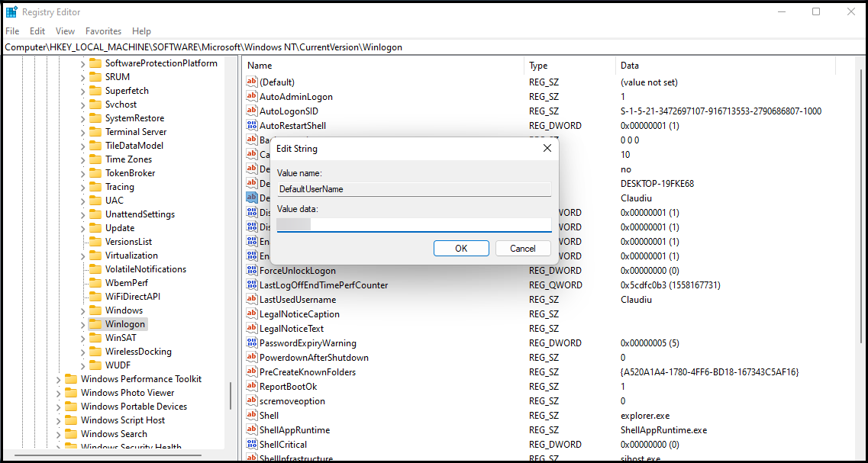This screenshot has width=868, height=463.
Task: Expand the Windows Performance Toolkit key
Action: pos(59,379)
